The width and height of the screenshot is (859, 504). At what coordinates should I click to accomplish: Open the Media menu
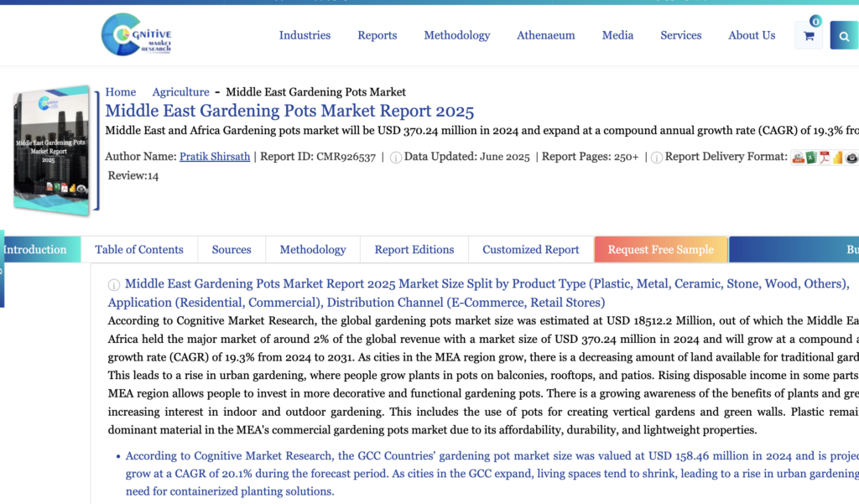(617, 35)
